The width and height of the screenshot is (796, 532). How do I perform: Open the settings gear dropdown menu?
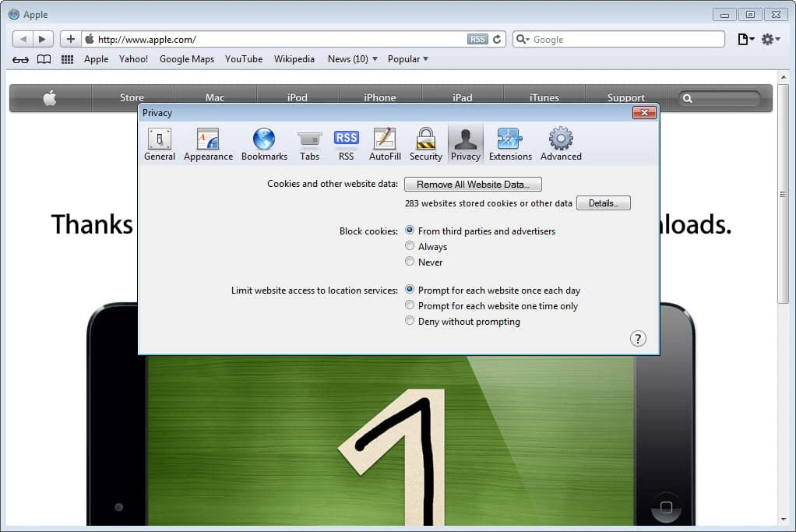tap(770, 39)
